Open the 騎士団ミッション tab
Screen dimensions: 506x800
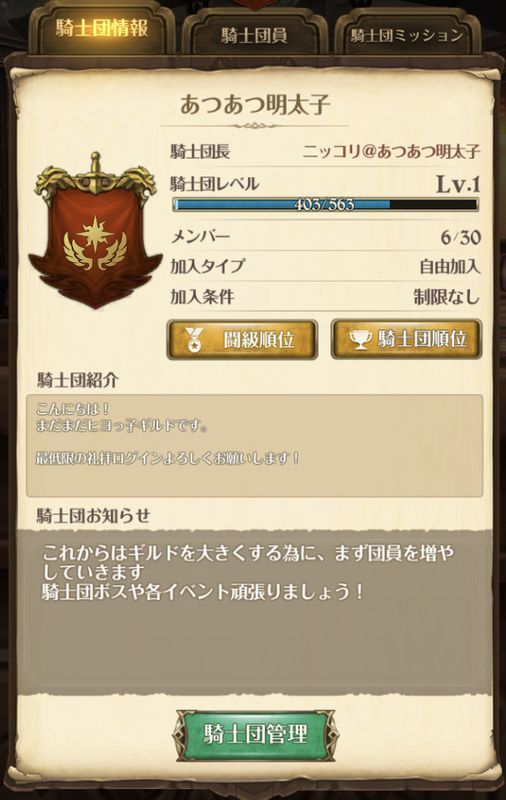click(x=408, y=35)
